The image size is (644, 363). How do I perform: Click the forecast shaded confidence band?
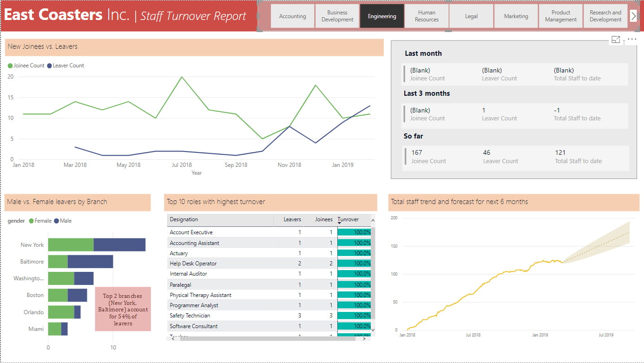coord(604,243)
